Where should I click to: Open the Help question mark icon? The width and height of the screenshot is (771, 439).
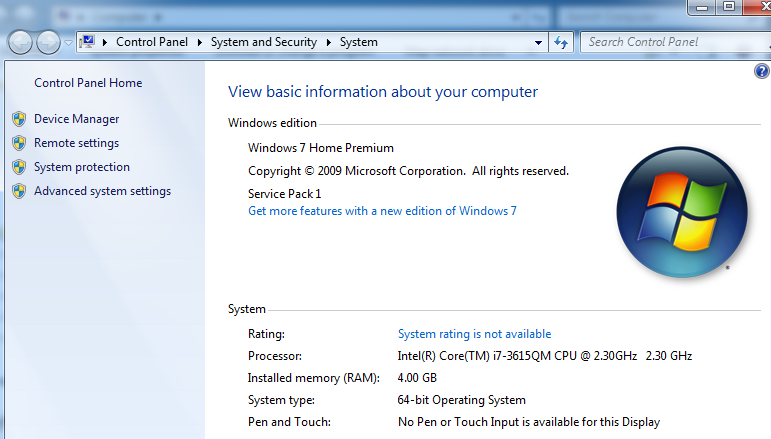pyautogui.click(x=762, y=71)
